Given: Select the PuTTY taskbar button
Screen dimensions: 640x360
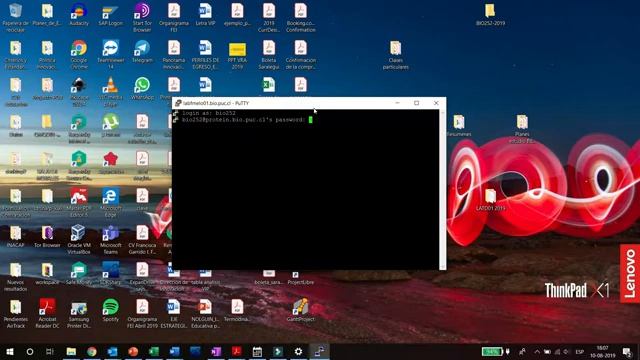Looking at the screenshot, I should (319, 351).
